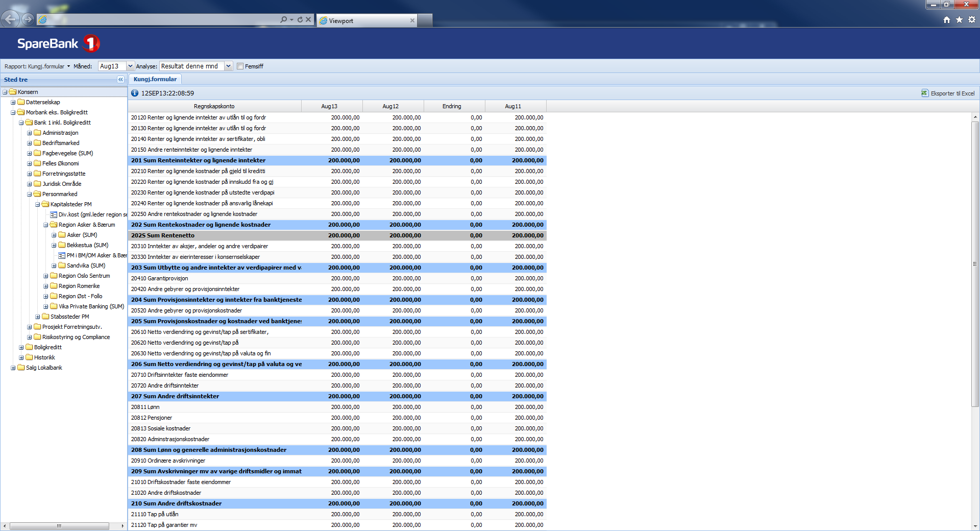
Task: Select Felles Økonomi folder
Action: 56,163
